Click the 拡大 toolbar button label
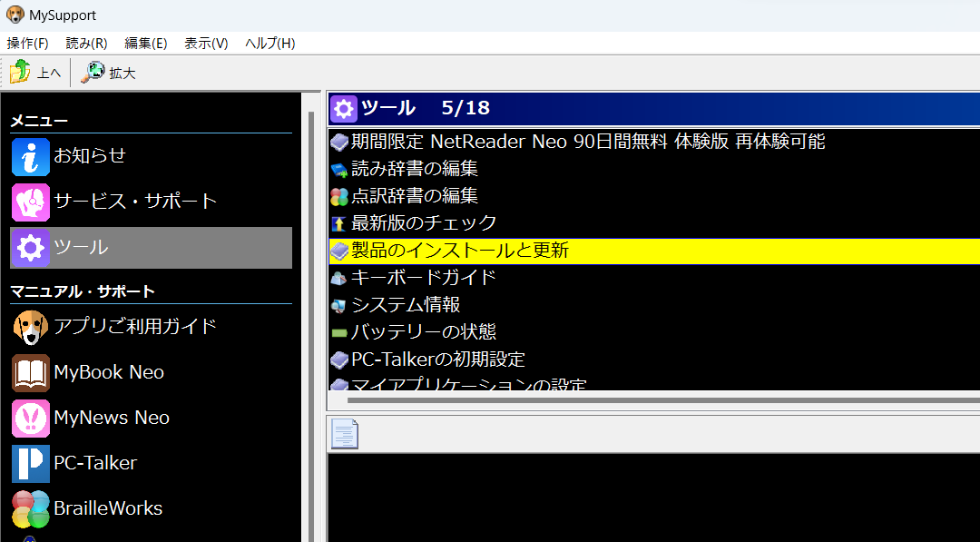 [122, 74]
